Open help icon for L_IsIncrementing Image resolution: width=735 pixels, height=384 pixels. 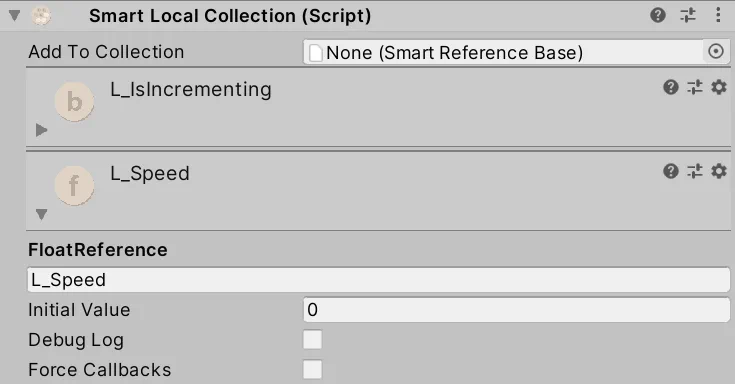pos(671,87)
